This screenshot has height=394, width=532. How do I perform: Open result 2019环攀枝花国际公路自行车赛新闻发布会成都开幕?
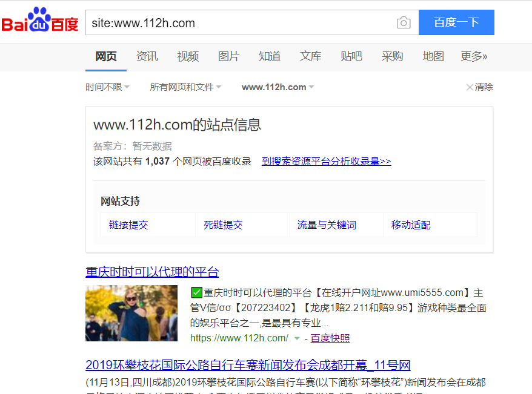pos(248,365)
